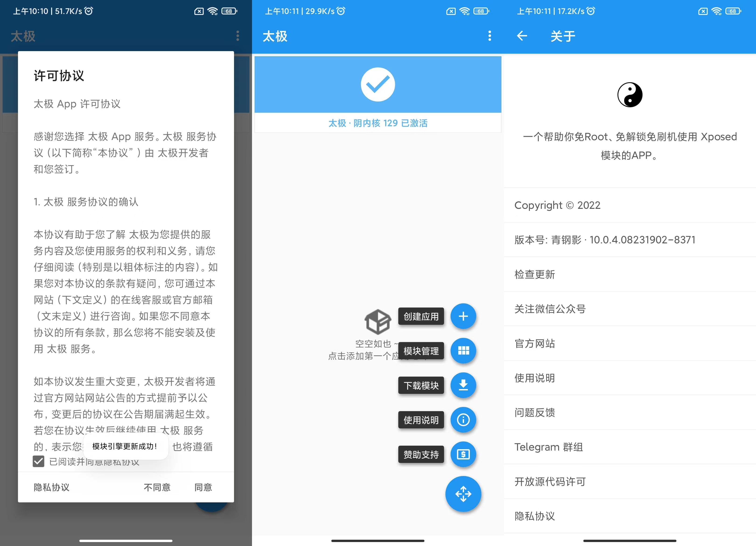Enable agreement by checking privacy policy box
Viewport: 756px width, 546px height.
coord(38,462)
